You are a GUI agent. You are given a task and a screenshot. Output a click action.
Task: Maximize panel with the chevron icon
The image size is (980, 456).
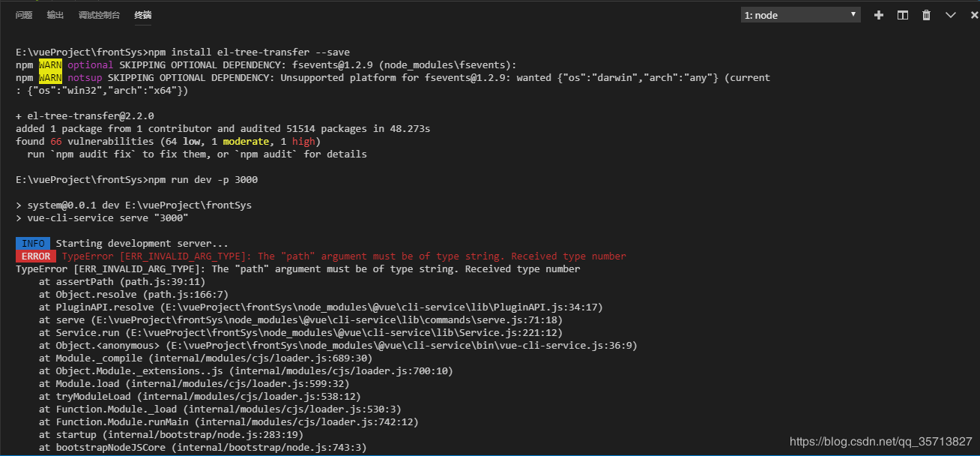click(x=951, y=15)
